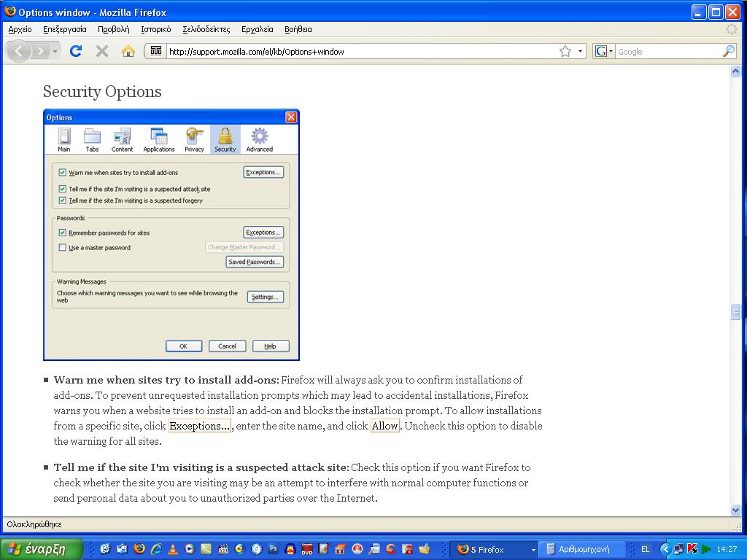Open the Προβολή menu
Viewport: 747px width, 560px height.
(113, 29)
